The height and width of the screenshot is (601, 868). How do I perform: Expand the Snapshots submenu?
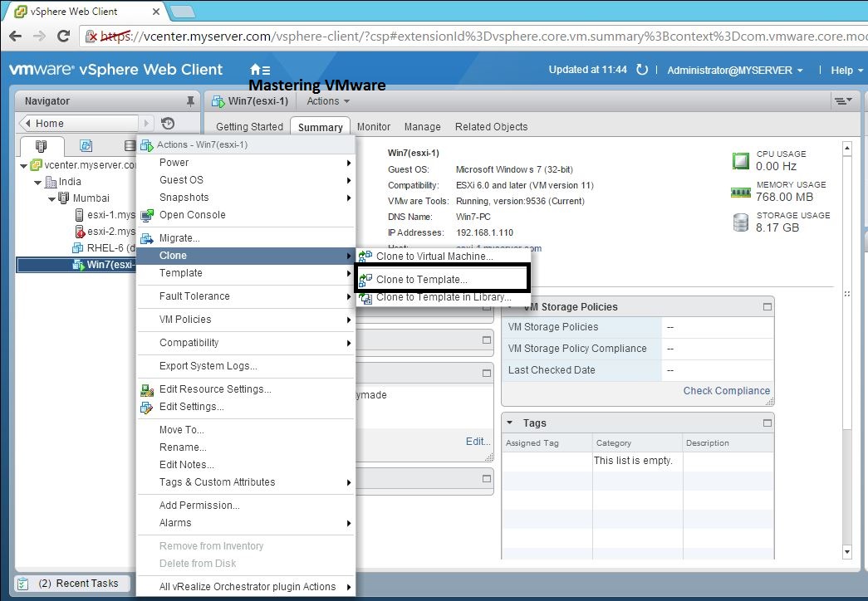(246, 198)
